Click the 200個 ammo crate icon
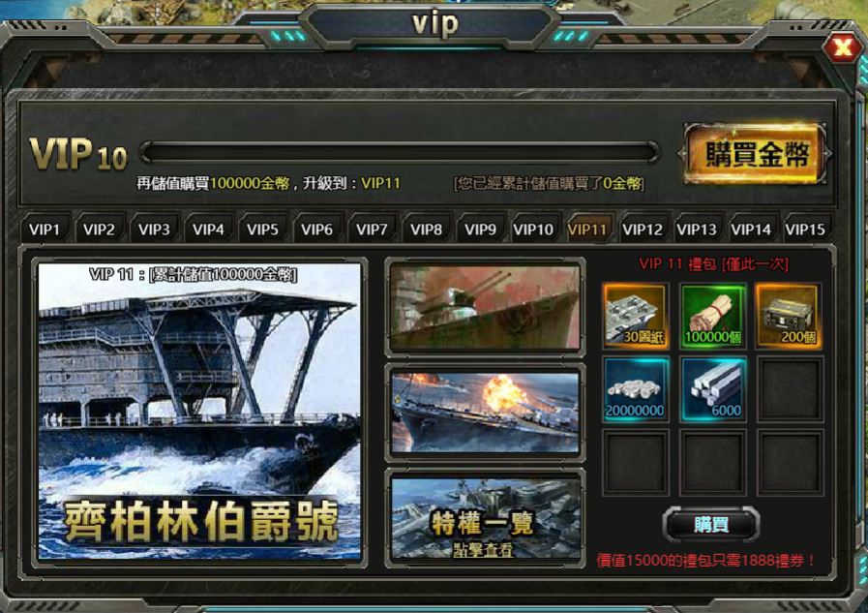Screen dimensions: 868x613 [789, 316]
